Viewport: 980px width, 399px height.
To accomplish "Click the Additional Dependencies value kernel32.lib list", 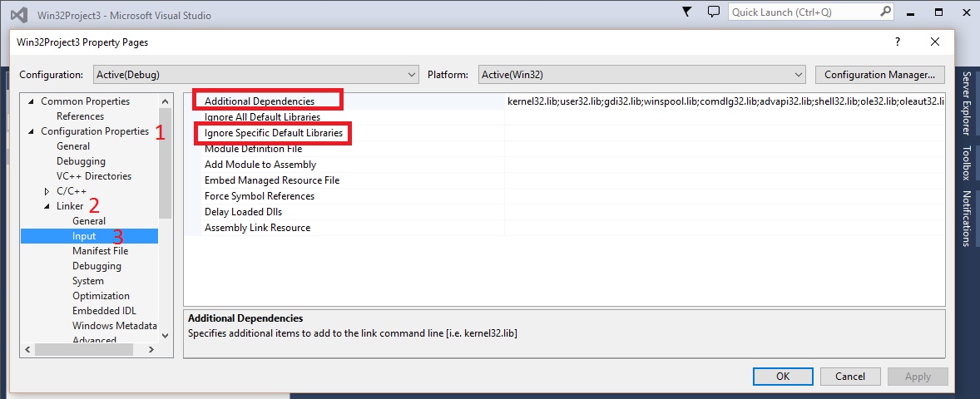I will tap(725, 101).
